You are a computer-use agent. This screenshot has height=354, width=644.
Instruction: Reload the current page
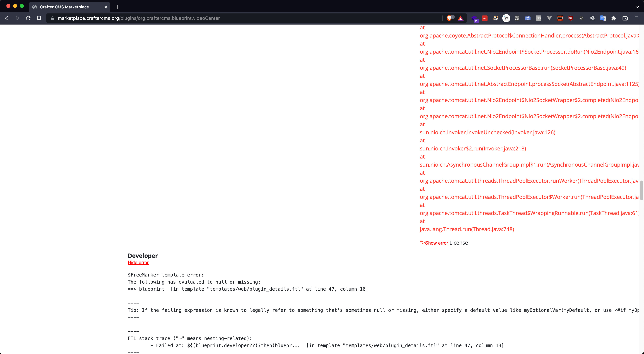click(28, 18)
